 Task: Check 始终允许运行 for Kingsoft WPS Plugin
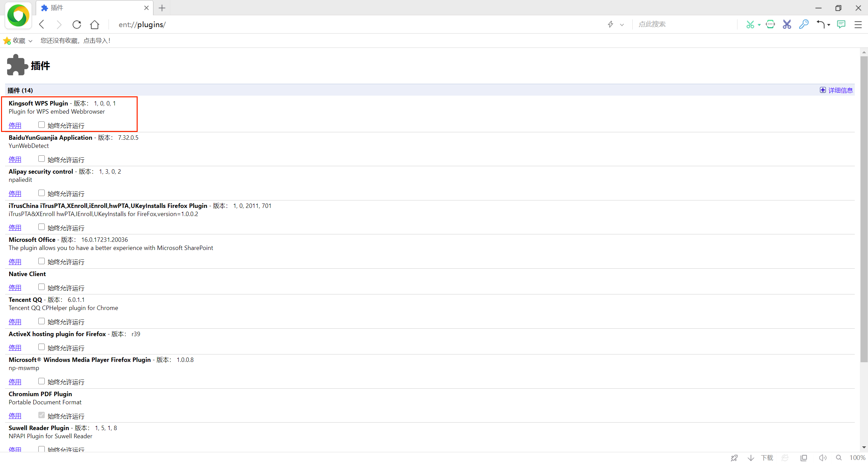pyautogui.click(x=41, y=125)
